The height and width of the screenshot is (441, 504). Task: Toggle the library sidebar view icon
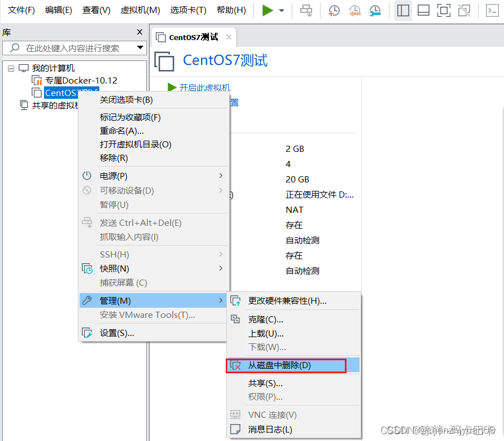[x=403, y=11]
